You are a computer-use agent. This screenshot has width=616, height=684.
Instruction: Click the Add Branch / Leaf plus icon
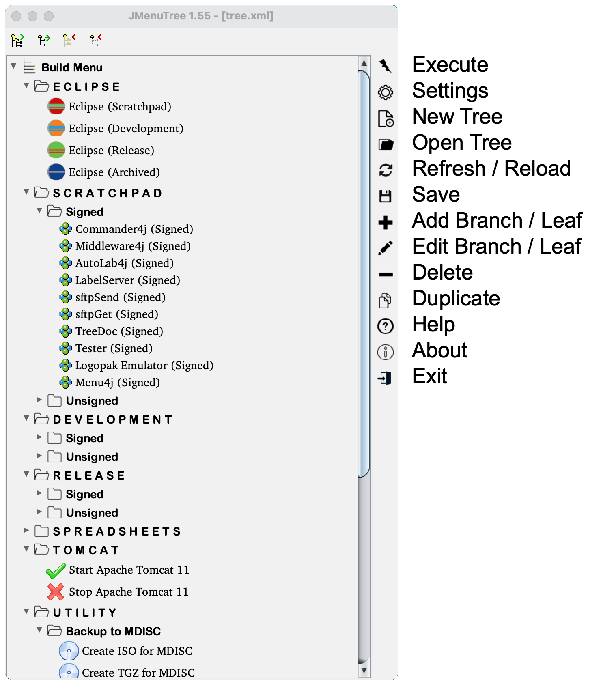[x=385, y=222]
